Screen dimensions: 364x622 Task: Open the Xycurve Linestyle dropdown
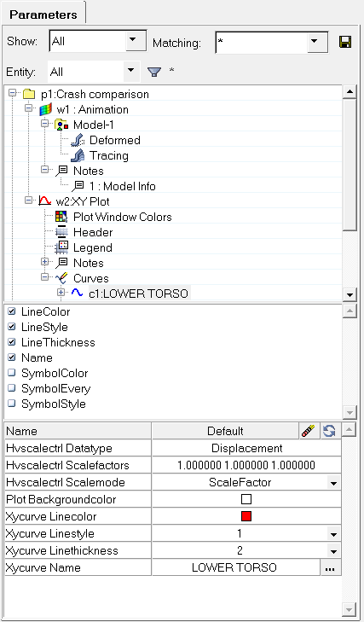[x=333, y=534]
